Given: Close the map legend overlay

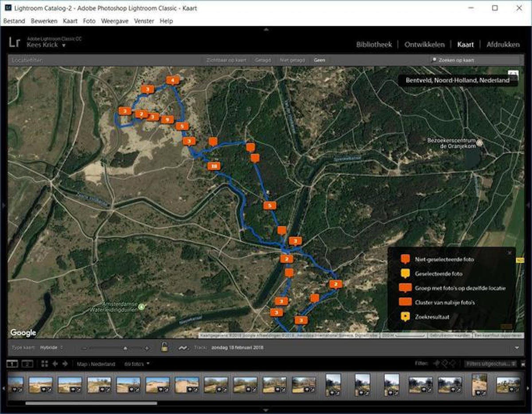Looking at the screenshot, I should (510, 253).
